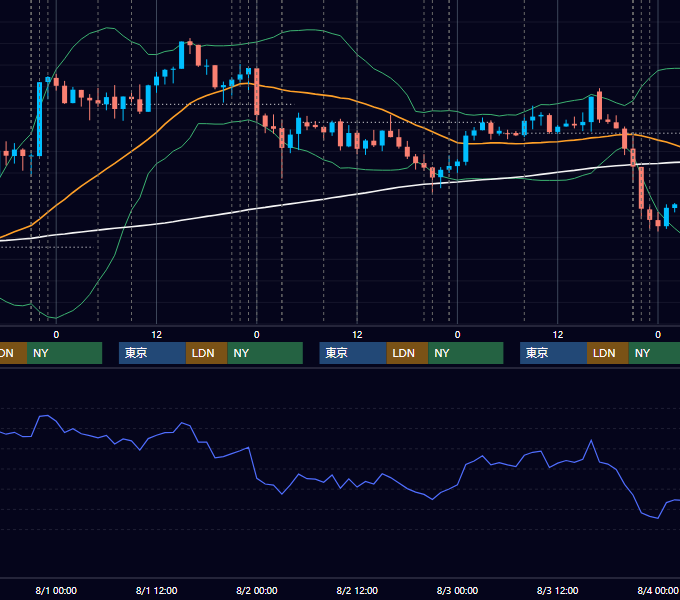680x600 pixels.
Task: Click the 8/1 00:00 time axis label
Action: pos(56,590)
